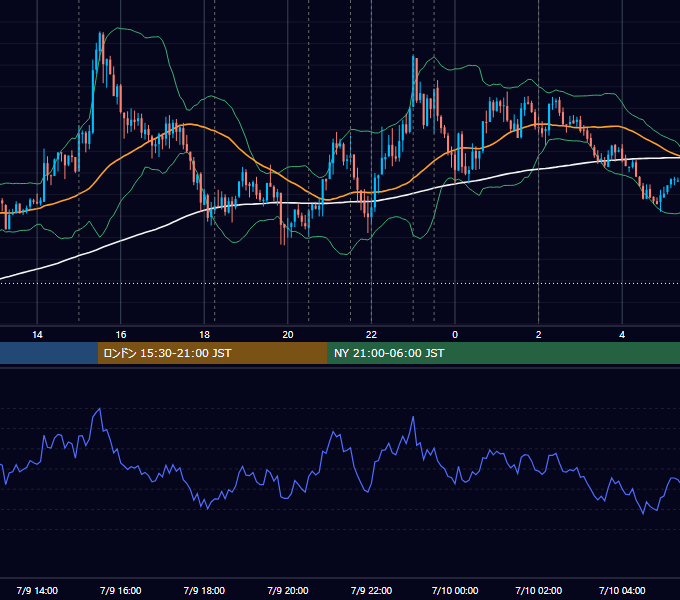Click the 22 hour label on price chart axis
Image resolution: width=680 pixels, height=600 pixels.
click(x=371, y=334)
